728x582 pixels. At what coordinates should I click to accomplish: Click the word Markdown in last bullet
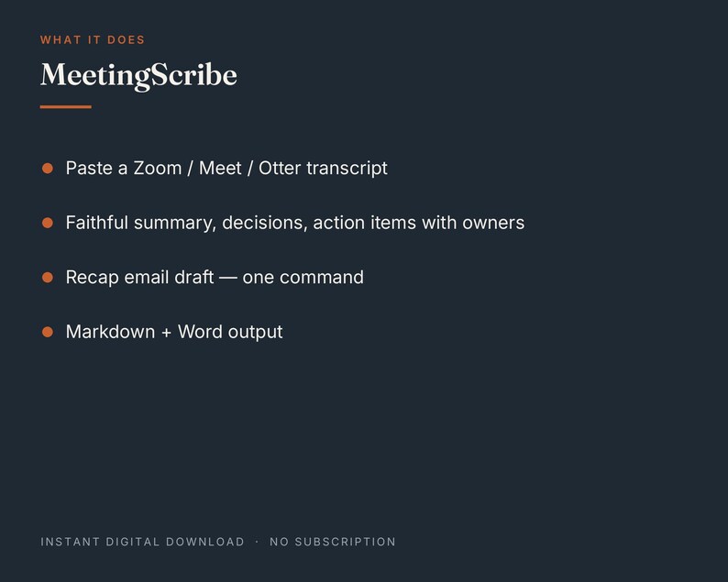click(111, 332)
